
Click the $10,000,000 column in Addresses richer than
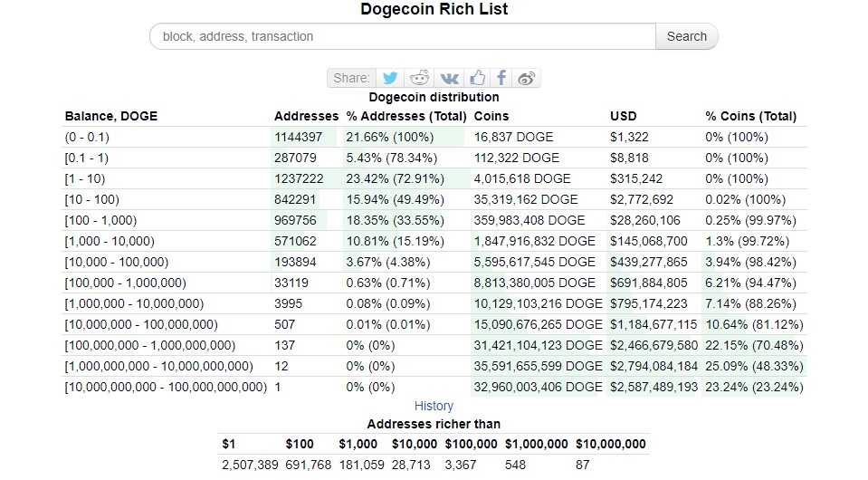611,444
